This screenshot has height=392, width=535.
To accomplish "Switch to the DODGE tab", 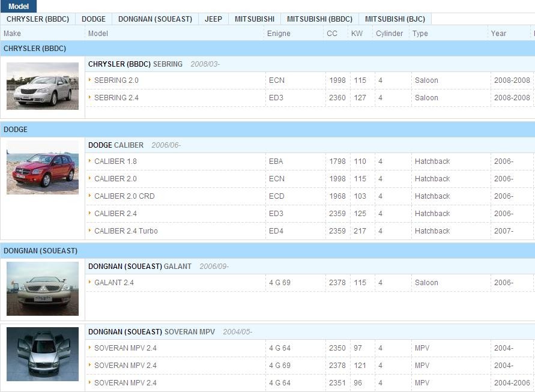I will pos(94,19).
